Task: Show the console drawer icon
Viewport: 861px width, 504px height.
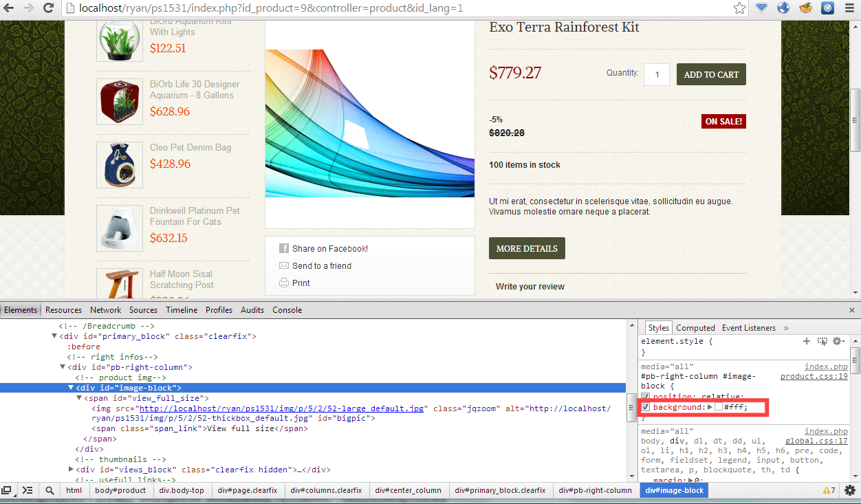Action: coord(28,490)
